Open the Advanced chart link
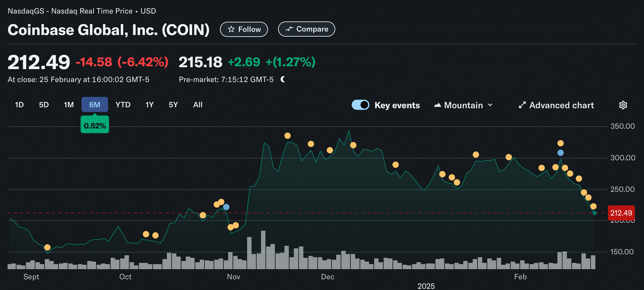This screenshot has height=290, width=644. click(556, 105)
